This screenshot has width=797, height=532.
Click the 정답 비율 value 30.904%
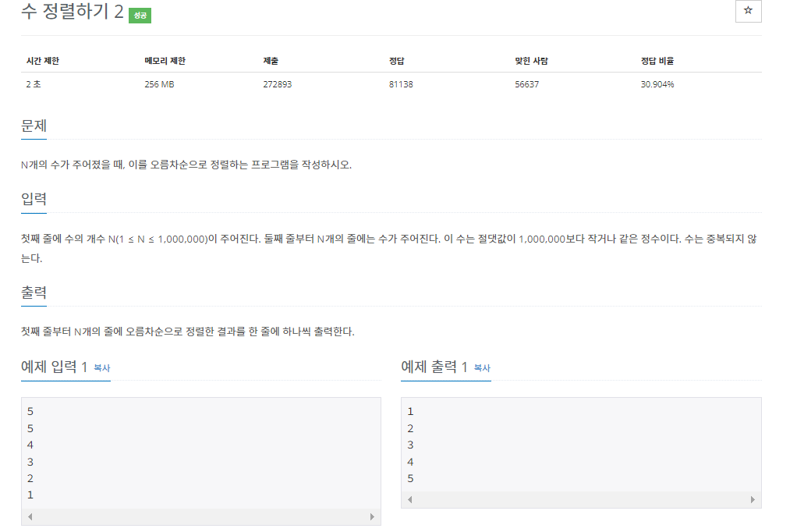tap(656, 83)
